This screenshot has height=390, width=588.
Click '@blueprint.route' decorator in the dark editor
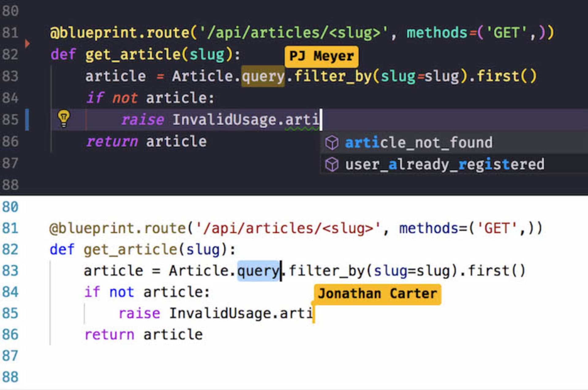pos(120,33)
